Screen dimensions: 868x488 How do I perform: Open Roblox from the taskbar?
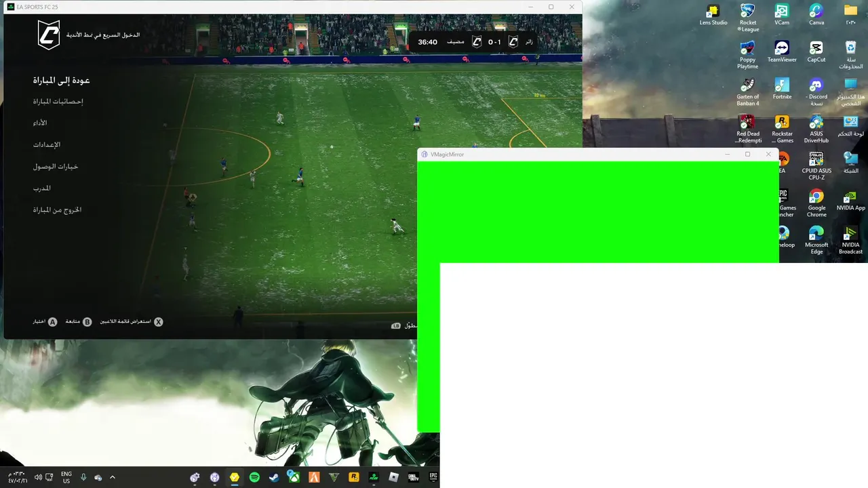[x=393, y=477]
